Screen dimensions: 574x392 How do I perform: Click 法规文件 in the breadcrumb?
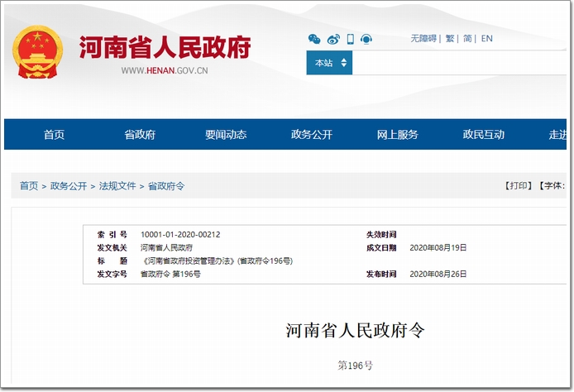[117, 186]
